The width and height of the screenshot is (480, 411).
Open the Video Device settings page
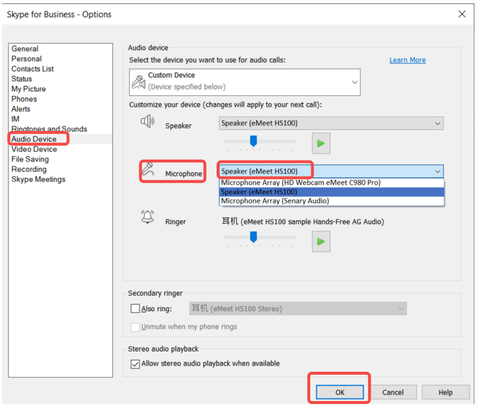pos(34,149)
